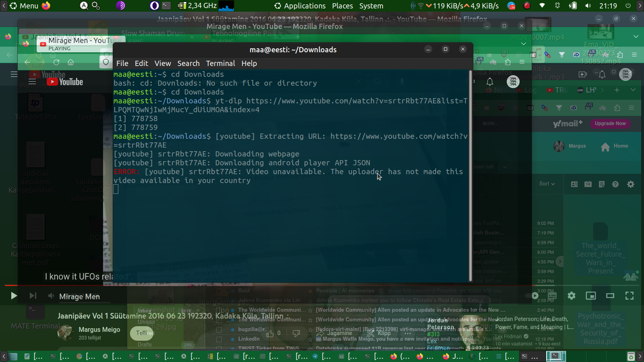Click the Klipp clip button
The width and height of the screenshot is (644, 362).
[379, 333]
